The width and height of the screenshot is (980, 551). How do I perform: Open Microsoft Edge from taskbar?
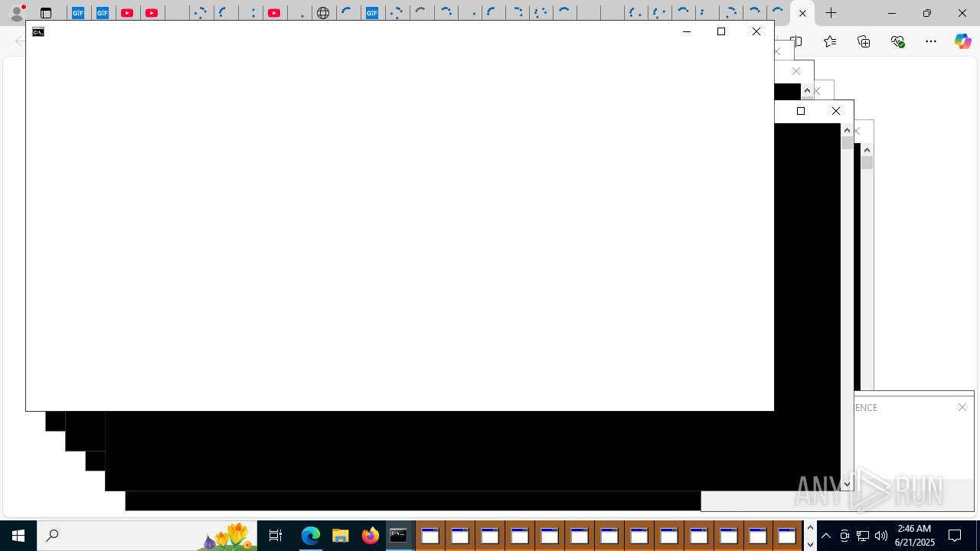coord(310,536)
